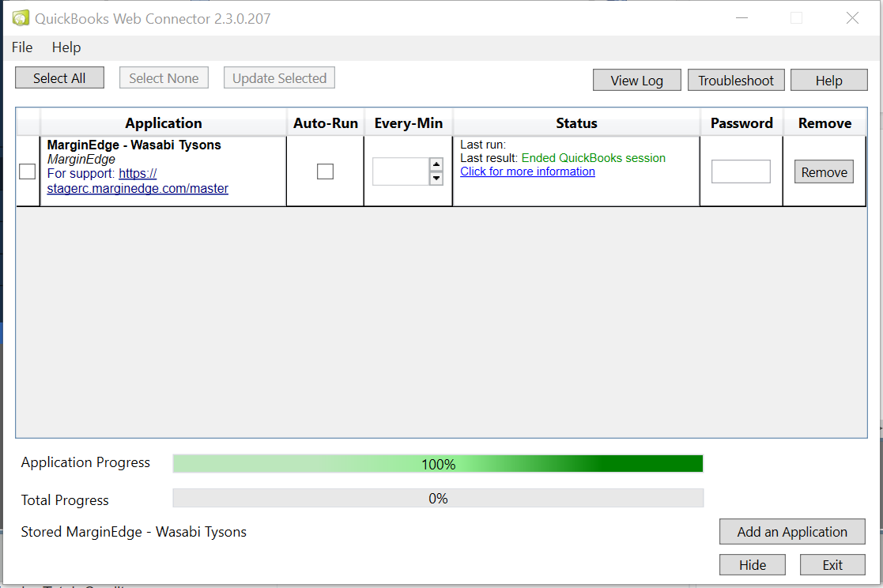Screen dimensions: 883x588
Task: Hide the Web Connector window
Action: pyautogui.click(x=752, y=565)
